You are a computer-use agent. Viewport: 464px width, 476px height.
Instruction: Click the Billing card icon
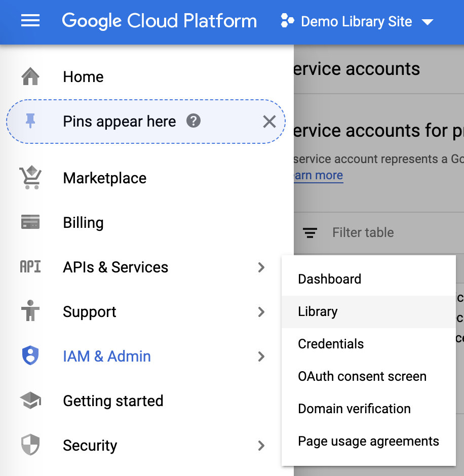pyautogui.click(x=30, y=222)
